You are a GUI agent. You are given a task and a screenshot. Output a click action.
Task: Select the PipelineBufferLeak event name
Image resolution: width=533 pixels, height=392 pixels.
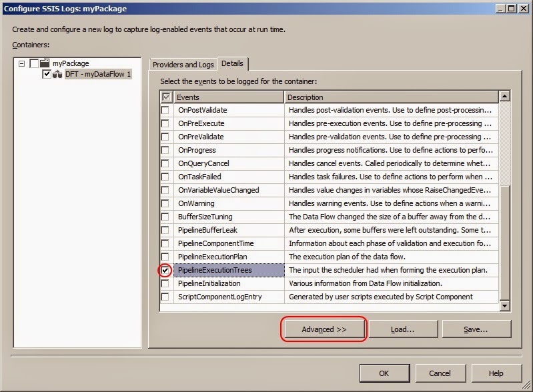pyautogui.click(x=207, y=230)
